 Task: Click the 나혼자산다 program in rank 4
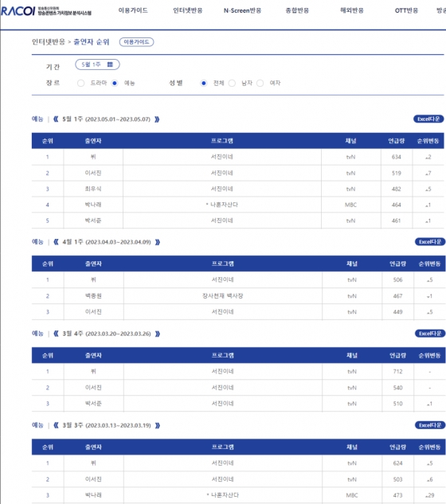coord(224,205)
